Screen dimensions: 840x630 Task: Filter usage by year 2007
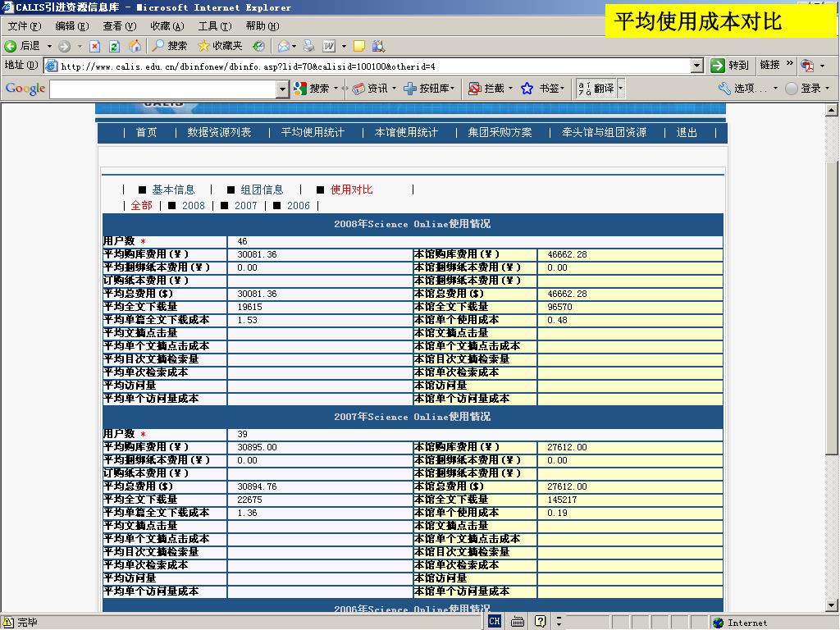246,206
